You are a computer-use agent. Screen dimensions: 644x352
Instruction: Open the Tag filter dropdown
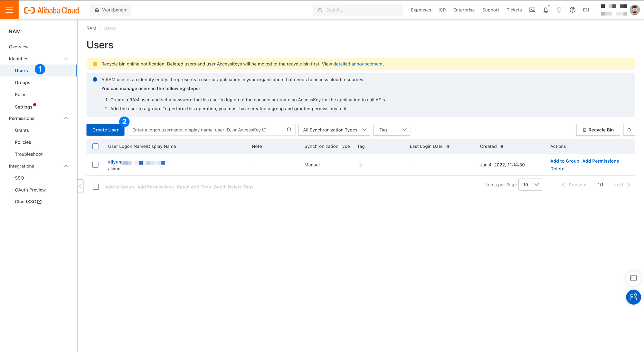pyautogui.click(x=391, y=130)
